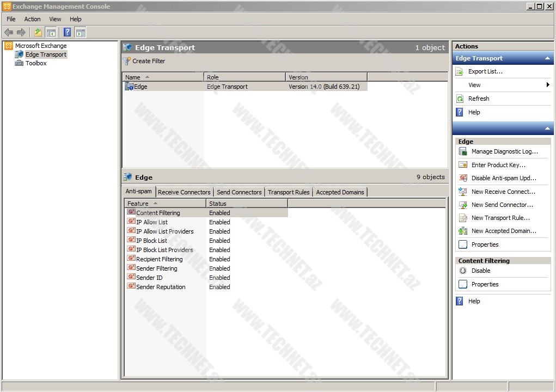This screenshot has height=392, width=556.
Task: Click the Back arrow toolbar icon
Action: pyautogui.click(x=9, y=33)
